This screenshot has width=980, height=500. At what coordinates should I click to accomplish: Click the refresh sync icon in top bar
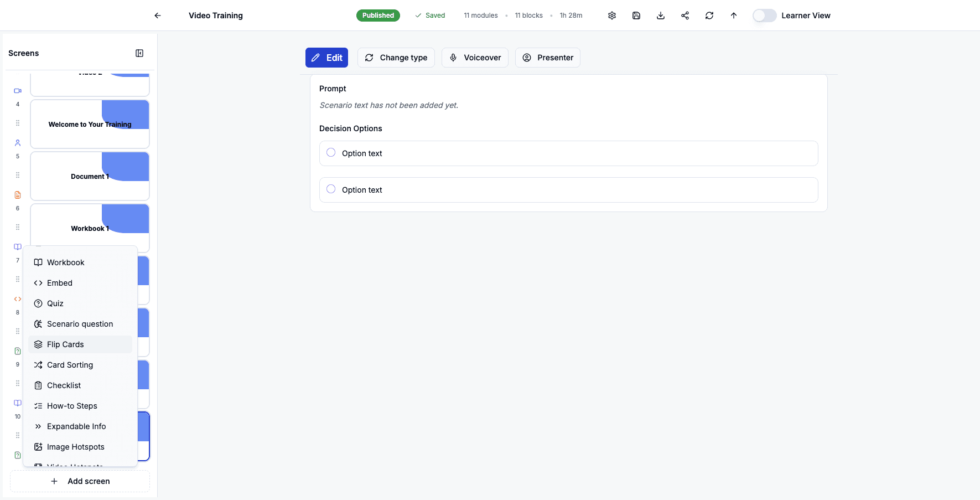709,16
